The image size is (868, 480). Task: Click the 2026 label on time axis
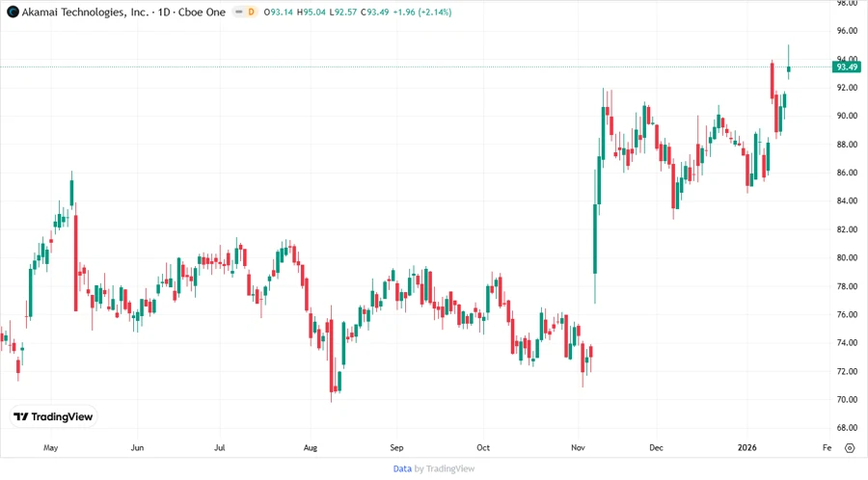point(747,448)
